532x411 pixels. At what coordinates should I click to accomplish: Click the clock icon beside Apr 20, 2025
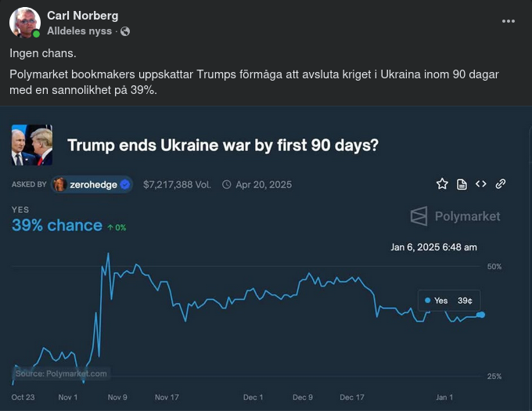point(227,185)
